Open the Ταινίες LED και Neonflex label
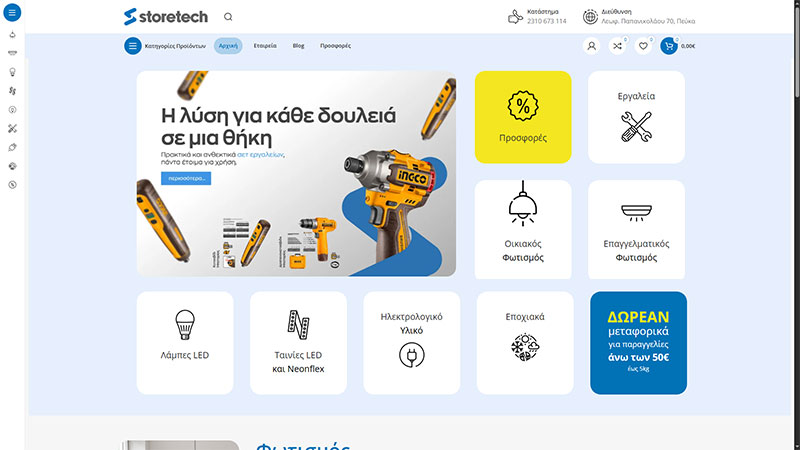800x450 pixels. (x=298, y=362)
